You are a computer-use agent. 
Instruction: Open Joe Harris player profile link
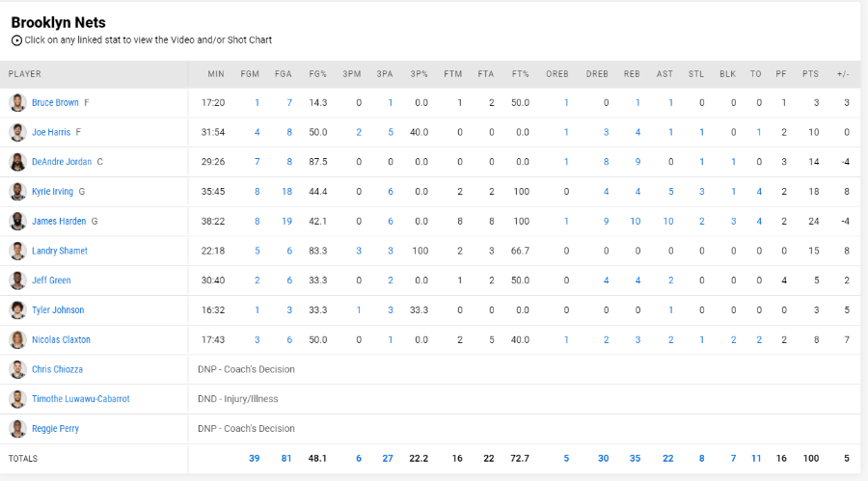pyautogui.click(x=51, y=132)
